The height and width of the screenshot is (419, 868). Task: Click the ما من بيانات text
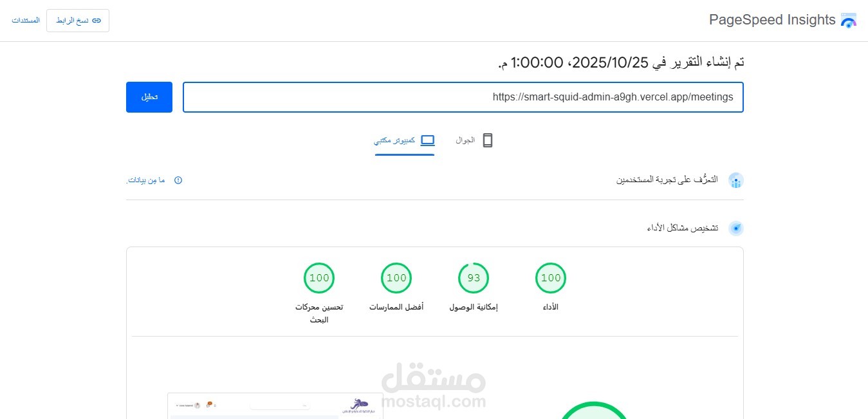pos(145,180)
